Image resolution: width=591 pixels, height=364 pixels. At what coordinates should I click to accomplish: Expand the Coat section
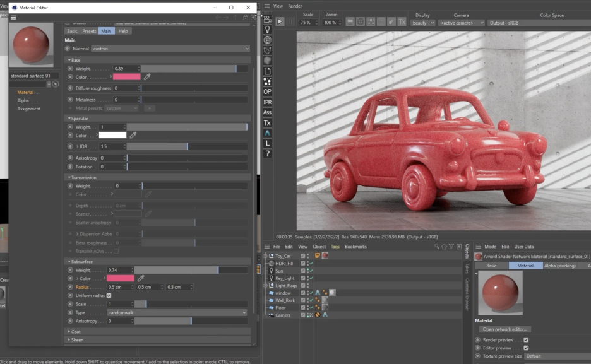point(76,331)
